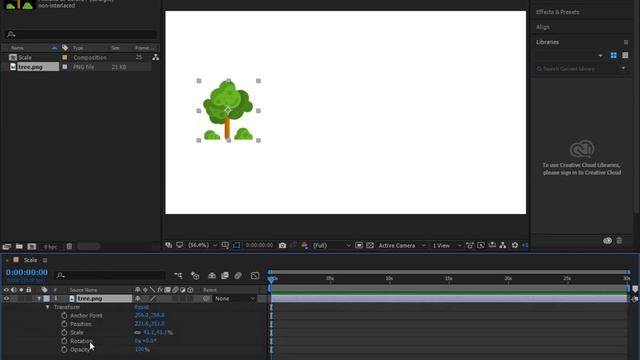
Task: Open the Effects & Presets panel
Action: tap(558, 12)
